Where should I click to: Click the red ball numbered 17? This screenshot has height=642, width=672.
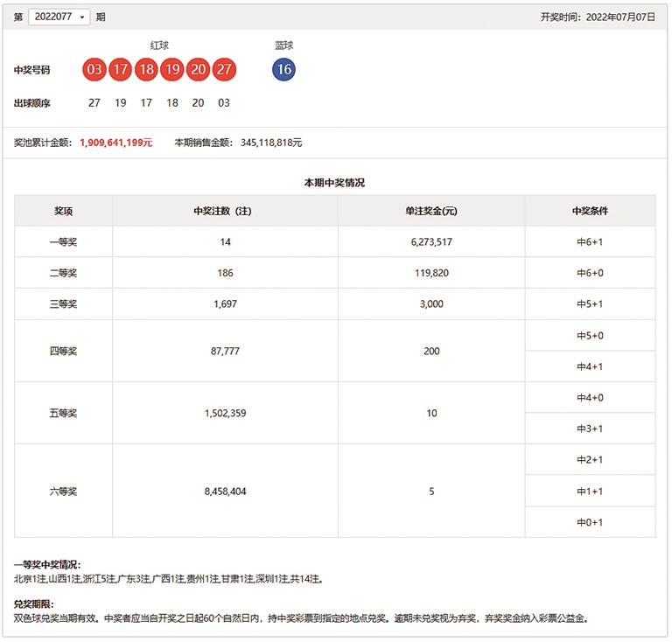coord(121,70)
